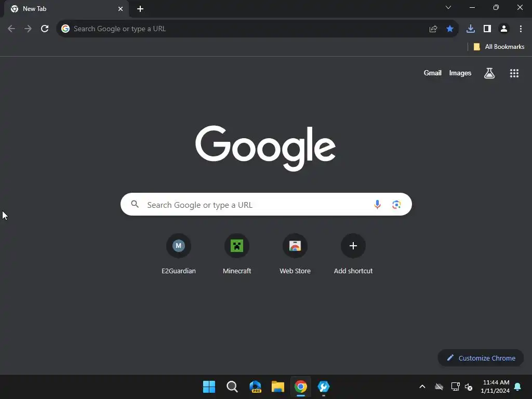Open a new tab with plus

[x=140, y=9]
